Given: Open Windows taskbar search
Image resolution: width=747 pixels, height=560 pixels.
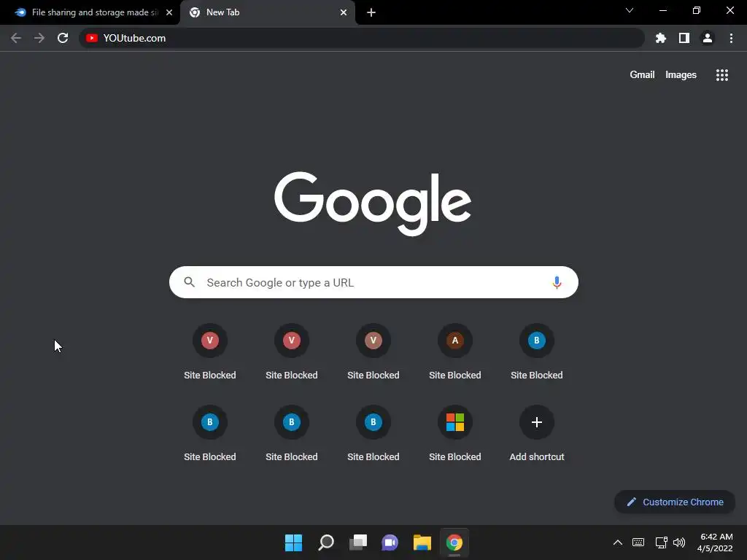Looking at the screenshot, I should coord(326,542).
